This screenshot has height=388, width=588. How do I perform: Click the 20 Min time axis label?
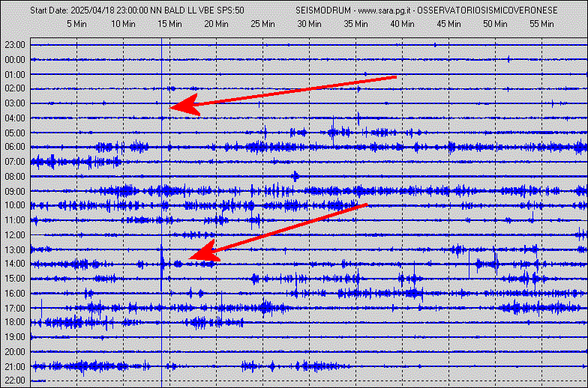[x=216, y=24]
